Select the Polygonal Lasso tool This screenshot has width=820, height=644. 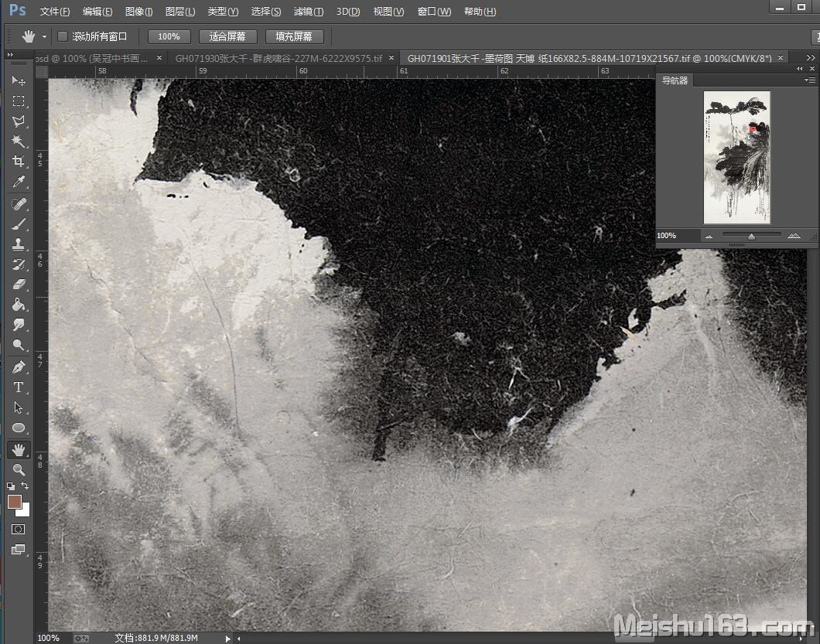pyautogui.click(x=19, y=121)
